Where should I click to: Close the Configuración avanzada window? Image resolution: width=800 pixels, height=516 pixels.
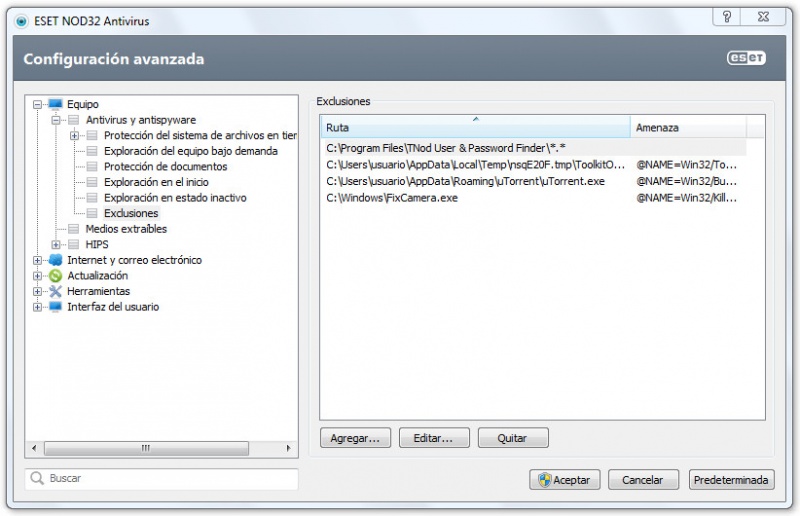(x=763, y=17)
